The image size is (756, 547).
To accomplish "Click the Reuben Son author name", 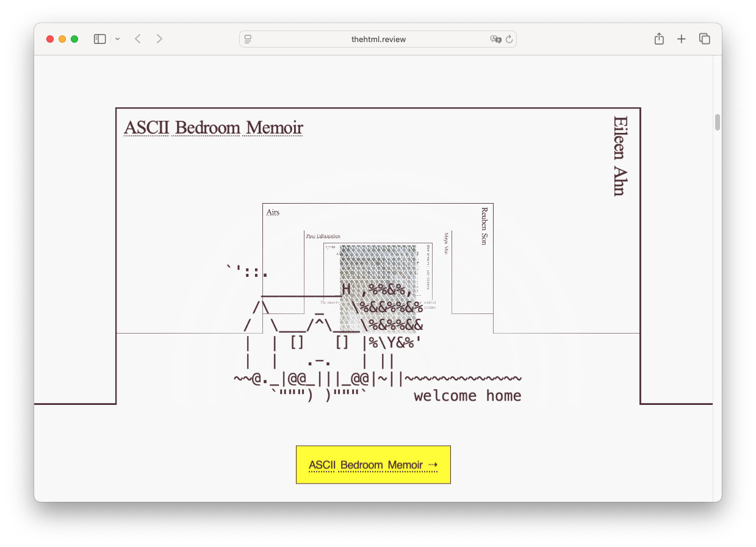I will point(484,226).
